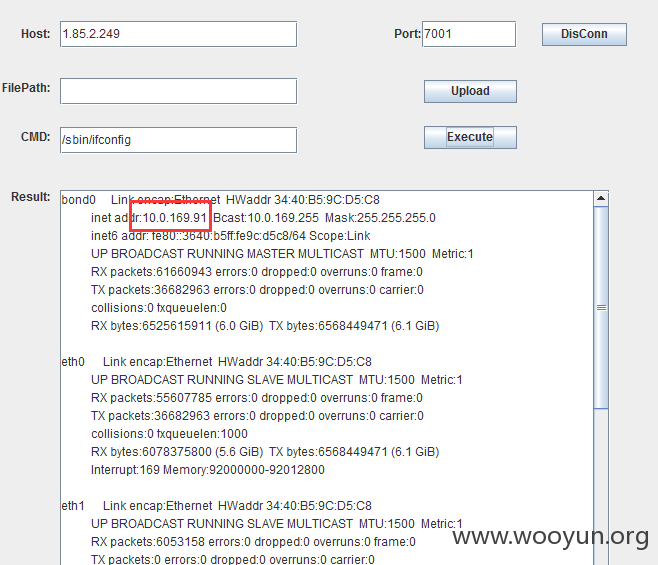This screenshot has width=658, height=565.
Task: Run the command with Execute button
Action: tap(470, 137)
